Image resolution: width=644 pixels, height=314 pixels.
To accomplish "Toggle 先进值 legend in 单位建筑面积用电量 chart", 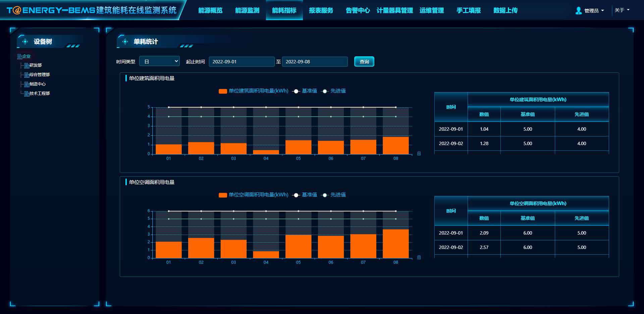I will (333, 91).
